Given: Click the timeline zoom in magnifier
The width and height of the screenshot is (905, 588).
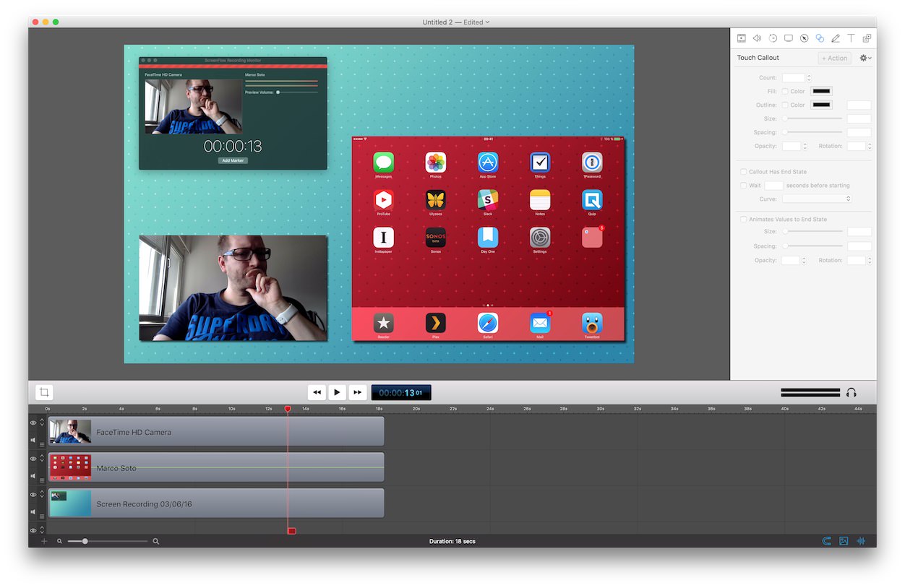Looking at the screenshot, I should pyautogui.click(x=155, y=541).
